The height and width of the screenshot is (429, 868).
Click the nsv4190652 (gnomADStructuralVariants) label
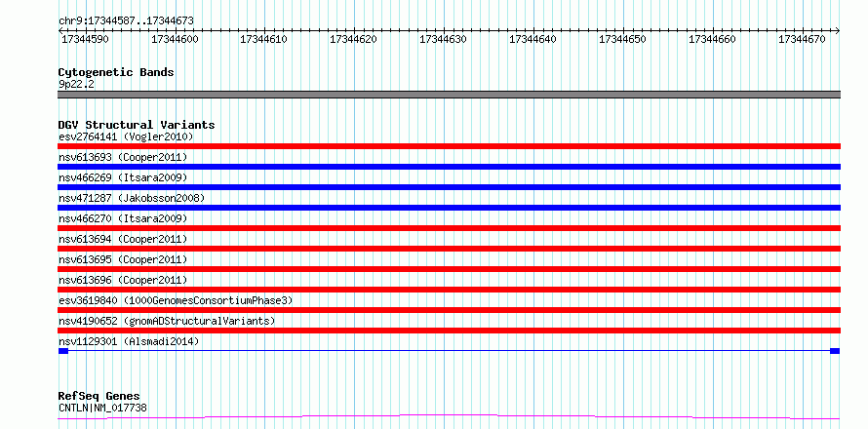tap(167, 321)
